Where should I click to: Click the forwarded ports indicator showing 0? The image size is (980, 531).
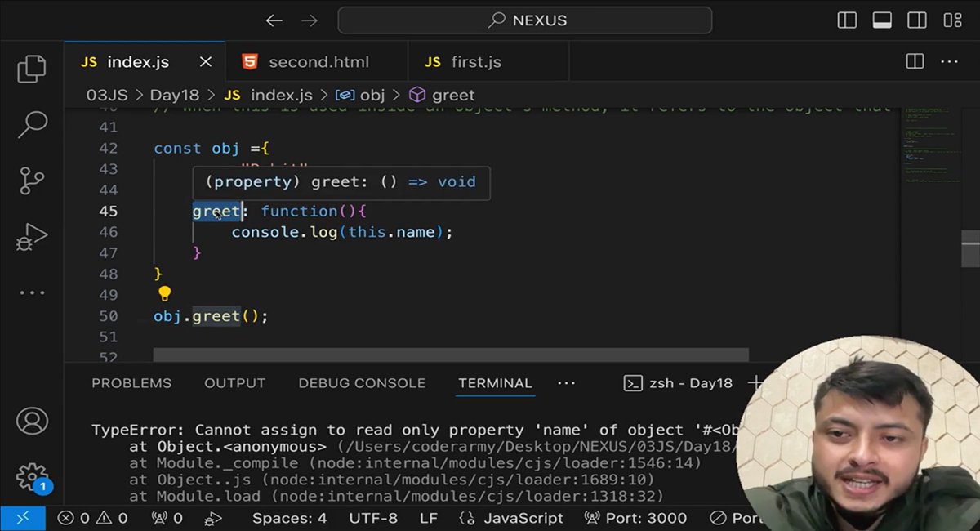click(167, 518)
